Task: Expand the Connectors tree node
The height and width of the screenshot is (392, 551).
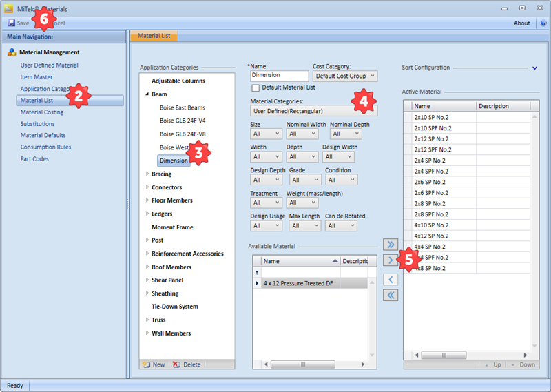Action: point(147,187)
